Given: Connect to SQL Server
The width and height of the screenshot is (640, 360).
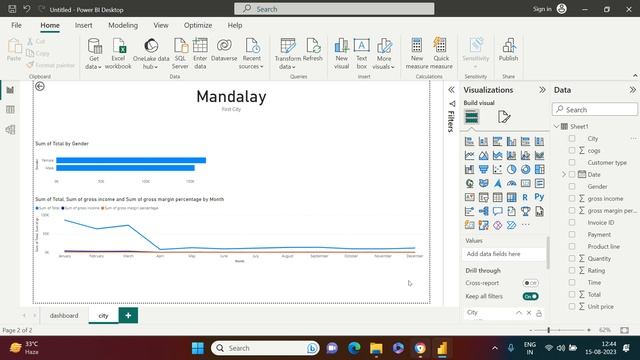Looking at the screenshot, I should [x=180, y=53].
